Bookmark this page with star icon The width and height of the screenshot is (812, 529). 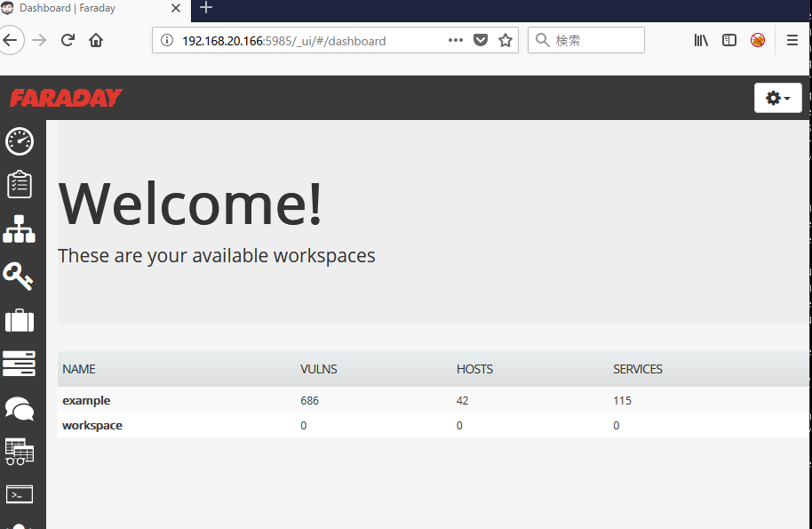point(506,40)
